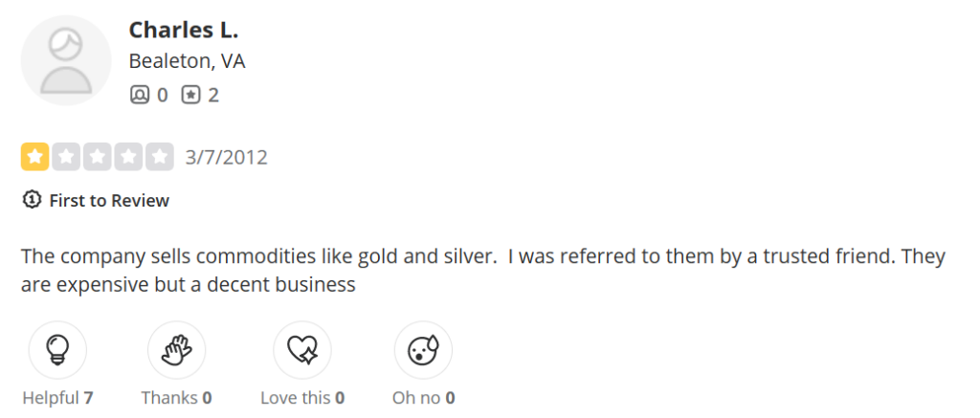Image resolution: width=980 pixels, height=418 pixels.
Task: Click the first yellow rating star
Action: (35, 157)
